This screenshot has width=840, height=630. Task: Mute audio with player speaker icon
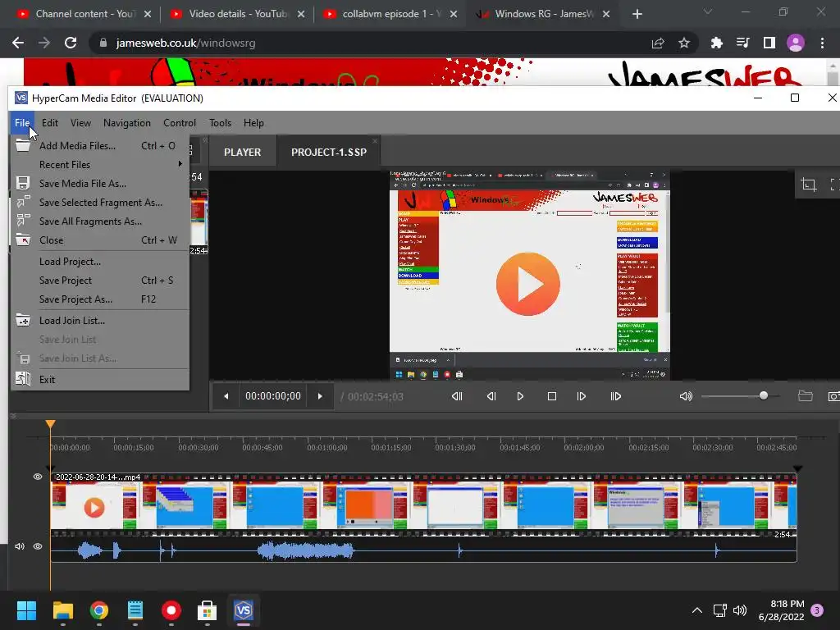tap(686, 396)
